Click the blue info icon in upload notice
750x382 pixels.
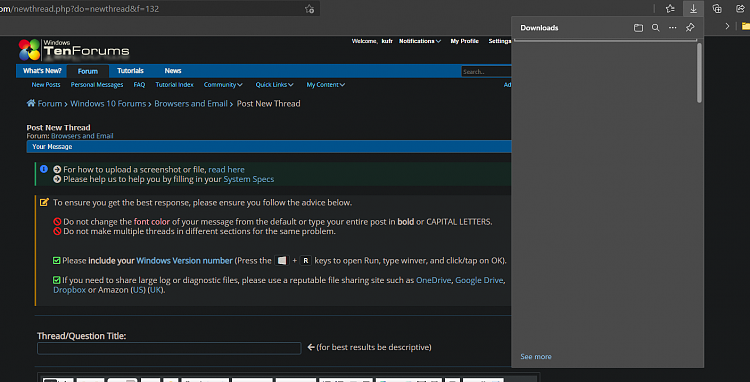pos(44,169)
